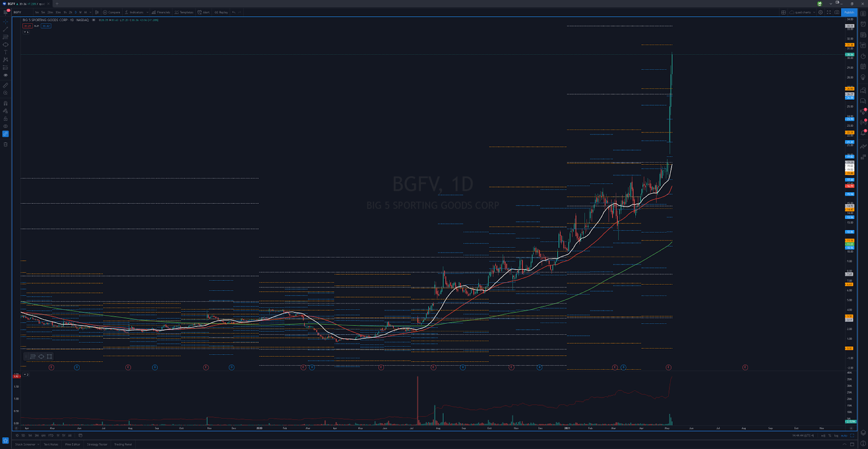
Task: Select the W weekly timeframe
Action: click(80, 12)
